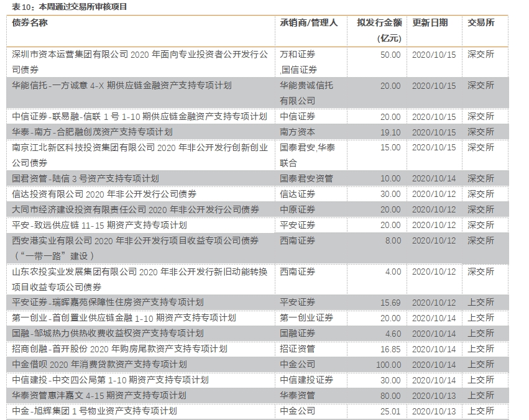Image resolution: width=529 pixels, height=420 pixels.
Task: Select the amount 8.00
Action: point(393,240)
